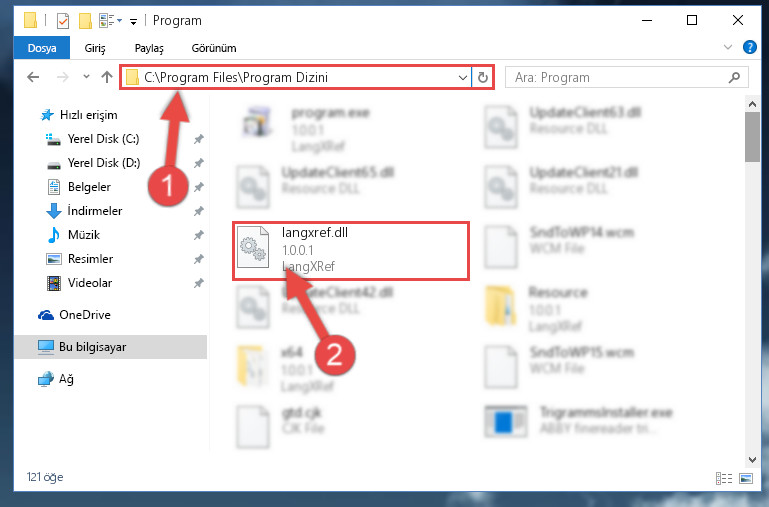Open the help question mark icon
This screenshot has height=507, width=769.
(749, 47)
